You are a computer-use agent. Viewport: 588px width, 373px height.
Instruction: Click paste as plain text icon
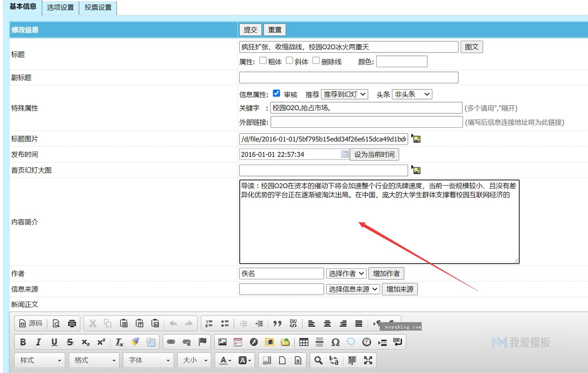click(x=139, y=323)
